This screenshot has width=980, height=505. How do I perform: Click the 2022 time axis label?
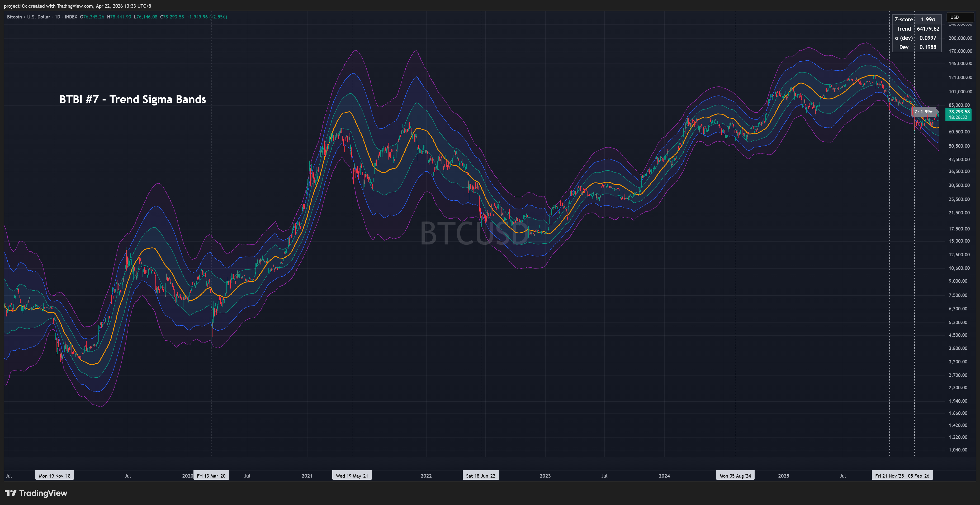[426, 476]
